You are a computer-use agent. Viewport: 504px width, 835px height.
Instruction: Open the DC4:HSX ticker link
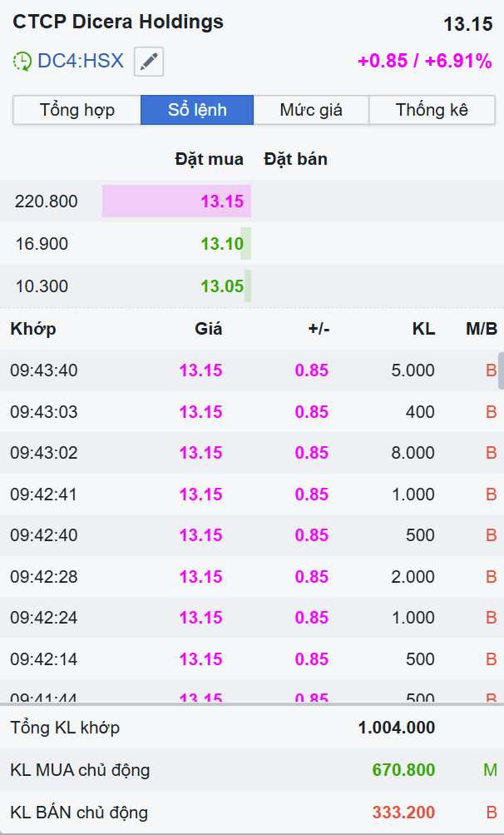click(81, 62)
